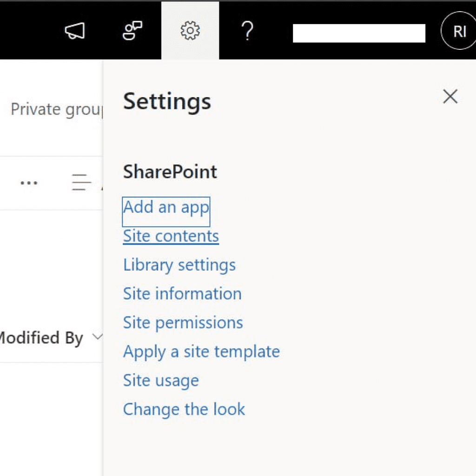This screenshot has width=476, height=476.
Task: Click the Private group label
Action: point(56,109)
